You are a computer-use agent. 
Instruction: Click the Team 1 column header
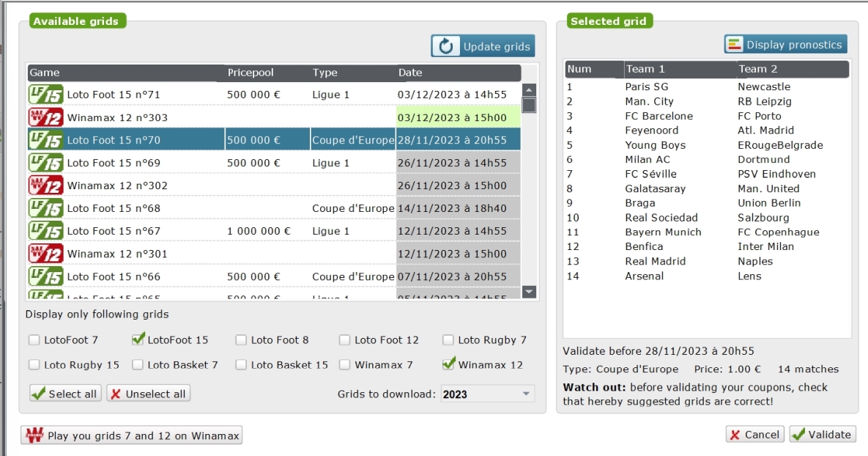(x=680, y=69)
